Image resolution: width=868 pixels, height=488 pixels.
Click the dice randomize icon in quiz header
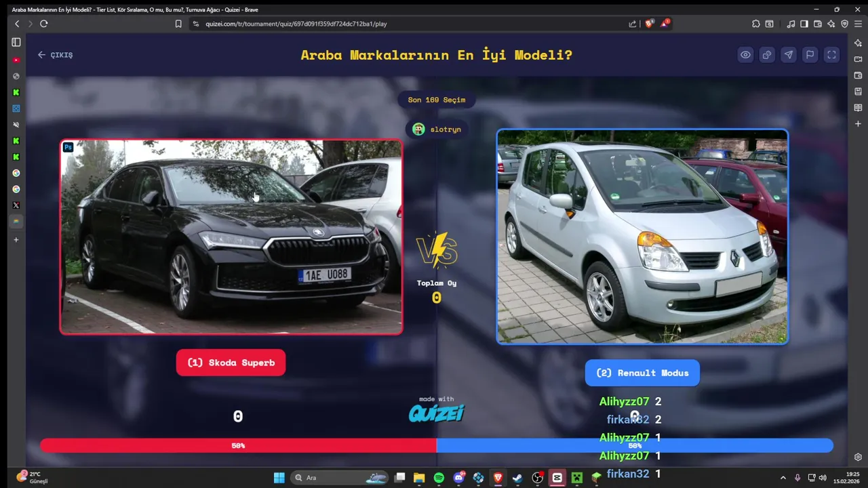click(767, 55)
